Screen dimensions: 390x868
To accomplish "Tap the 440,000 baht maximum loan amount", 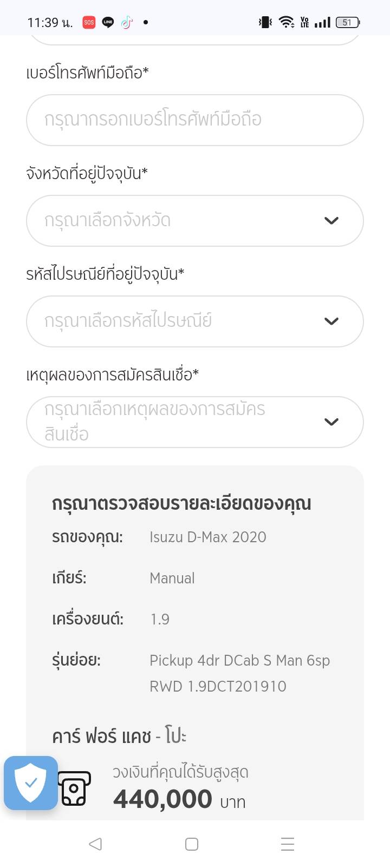I will pyautogui.click(x=162, y=799).
